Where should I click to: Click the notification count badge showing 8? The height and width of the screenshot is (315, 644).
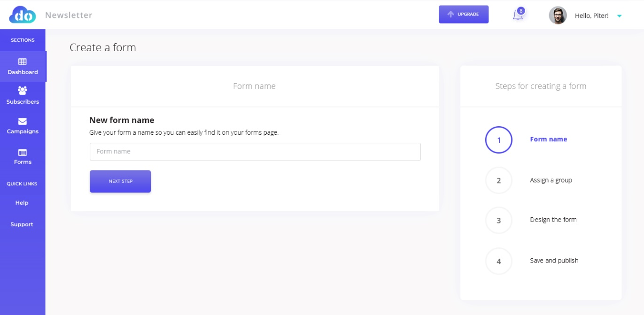coord(520,11)
